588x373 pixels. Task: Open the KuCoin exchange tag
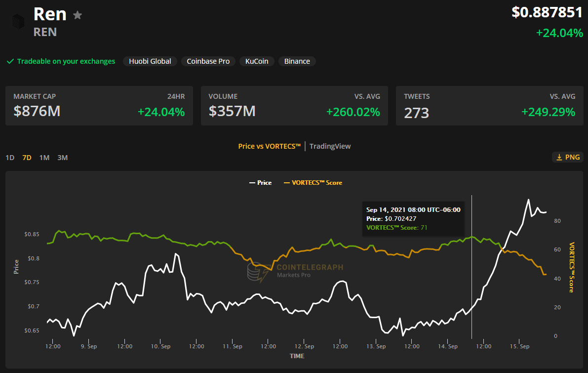point(257,61)
